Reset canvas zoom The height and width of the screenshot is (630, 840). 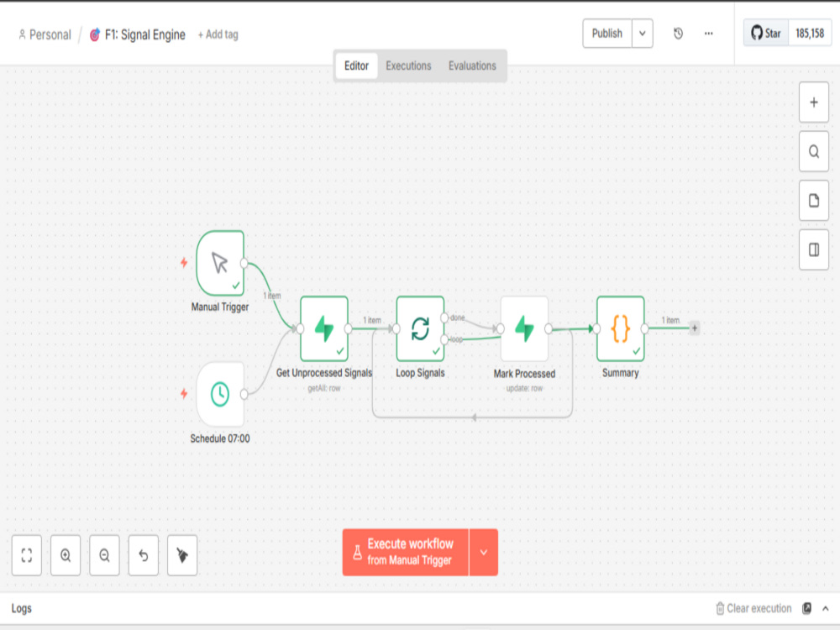point(144,555)
